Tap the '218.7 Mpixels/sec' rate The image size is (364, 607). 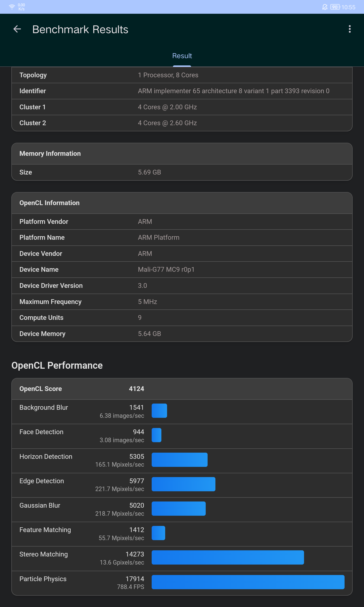tap(119, 514)
